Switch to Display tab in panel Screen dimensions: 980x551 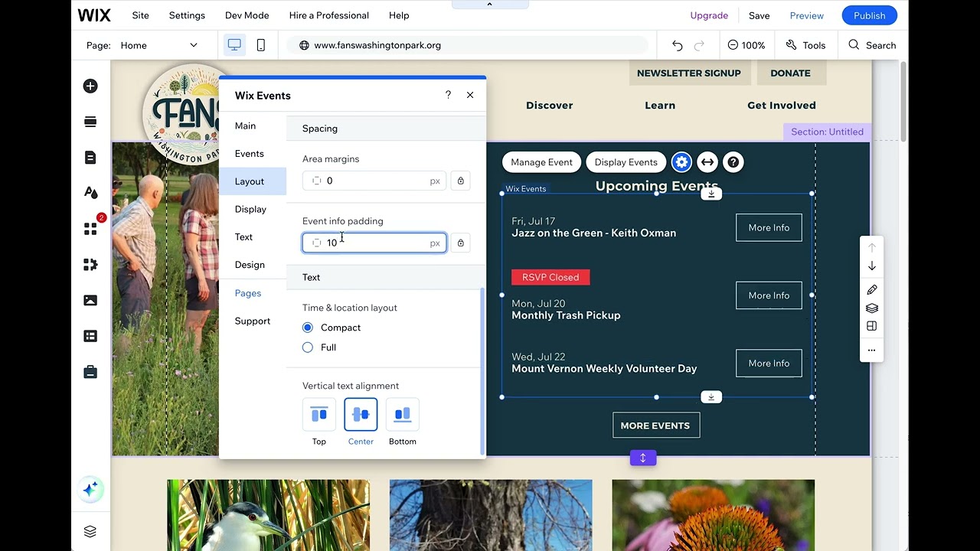pyautogui.click(x=253, y=209)
